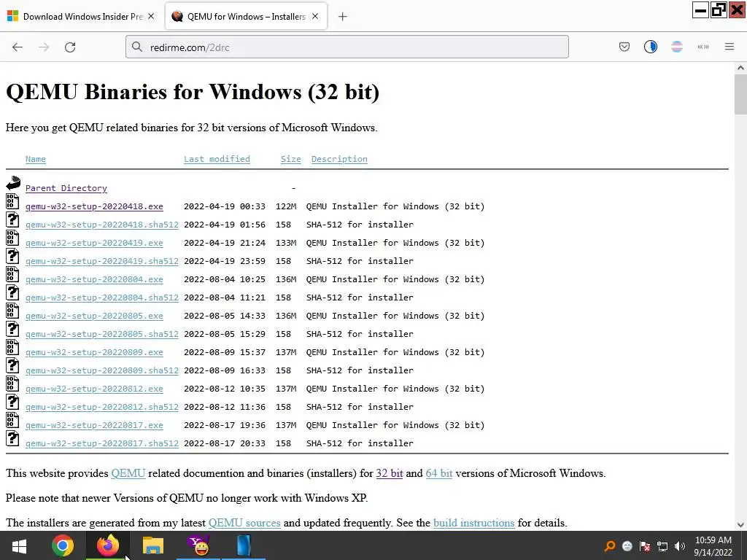Click unknown-file icon beside qemu-w32-setup-20220817.sha512
Viewport: 747px width, 560px height.
pos(13,438)
